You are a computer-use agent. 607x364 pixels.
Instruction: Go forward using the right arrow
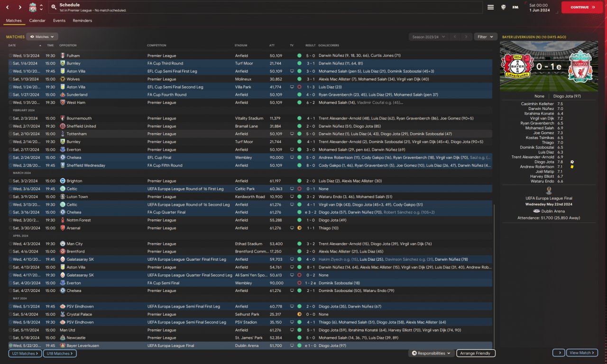[20, 7]
